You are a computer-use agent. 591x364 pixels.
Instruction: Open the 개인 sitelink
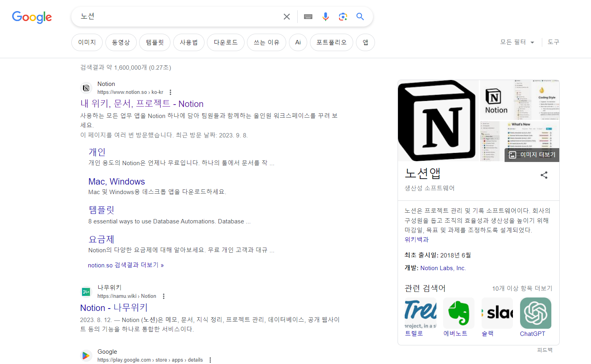97,152
